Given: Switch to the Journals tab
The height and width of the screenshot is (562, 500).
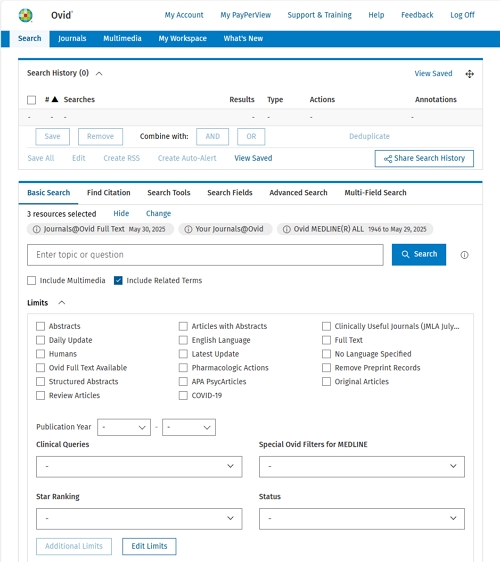Looking at the screenshot, I should click(72, 38).
